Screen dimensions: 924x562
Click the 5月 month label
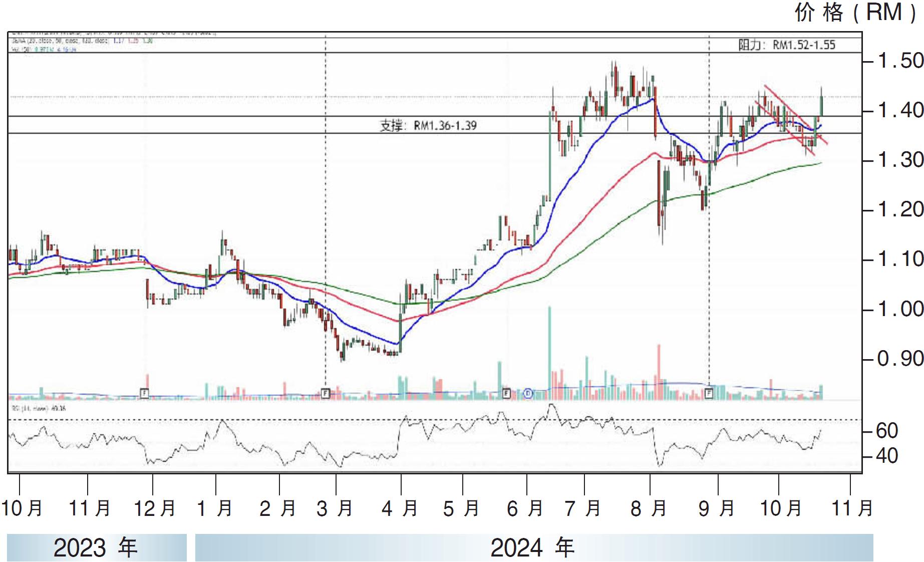pos(461,508)
